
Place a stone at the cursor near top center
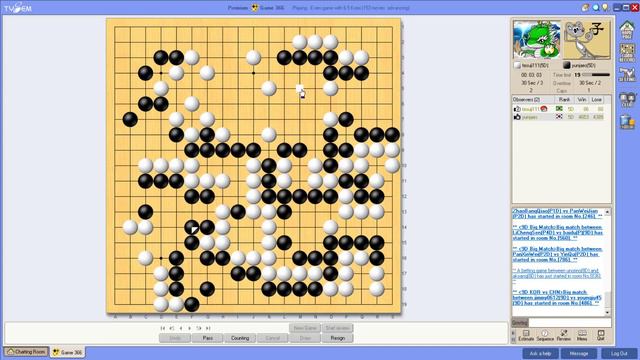pyautogui.click(x=300, y=89)
